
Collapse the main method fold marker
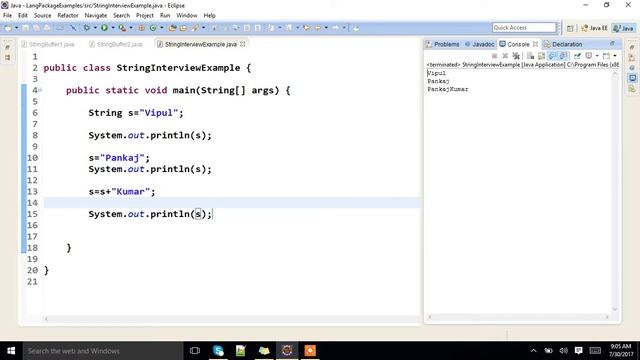[x=40, y=90]
